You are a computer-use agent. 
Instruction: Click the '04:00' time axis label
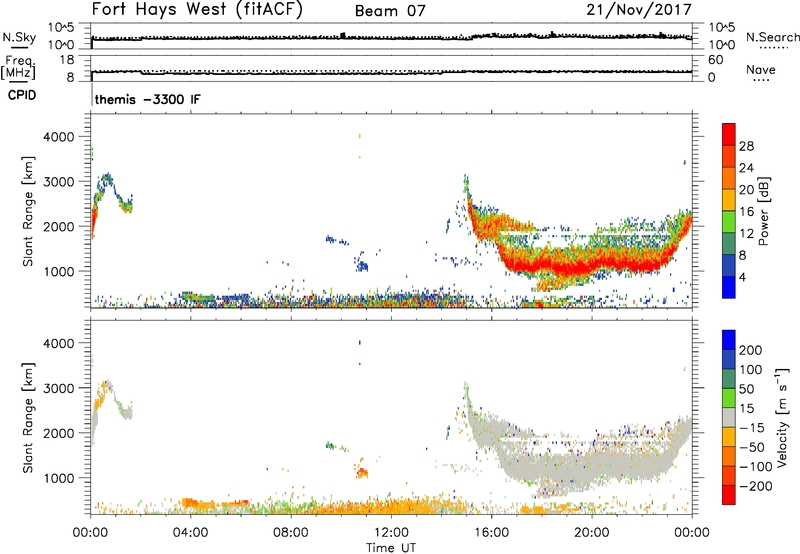pyautogui.click(x=190, y=533)
